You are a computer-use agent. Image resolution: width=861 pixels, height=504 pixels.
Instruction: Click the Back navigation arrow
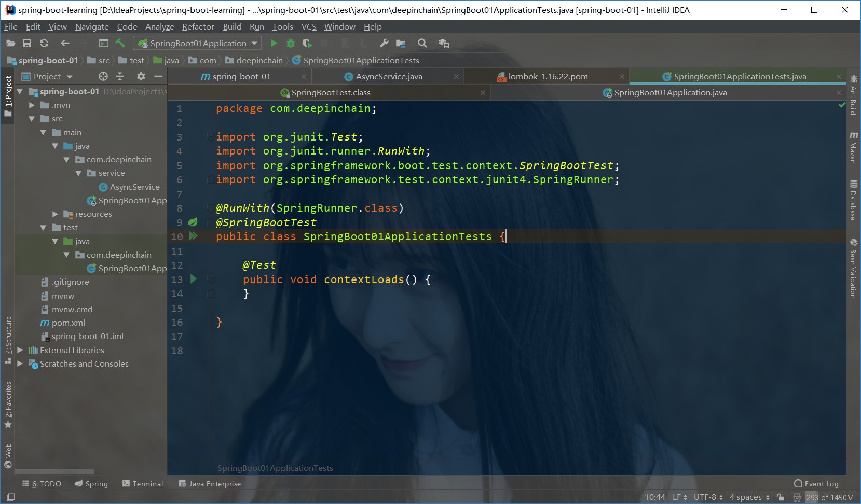(65, 44)
